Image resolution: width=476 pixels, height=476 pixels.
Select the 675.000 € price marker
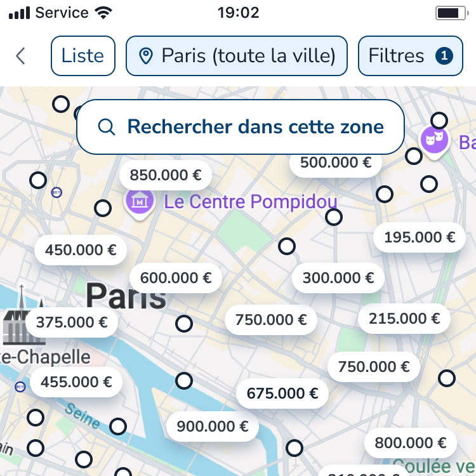pyautogui.click(x=282, y=393)
